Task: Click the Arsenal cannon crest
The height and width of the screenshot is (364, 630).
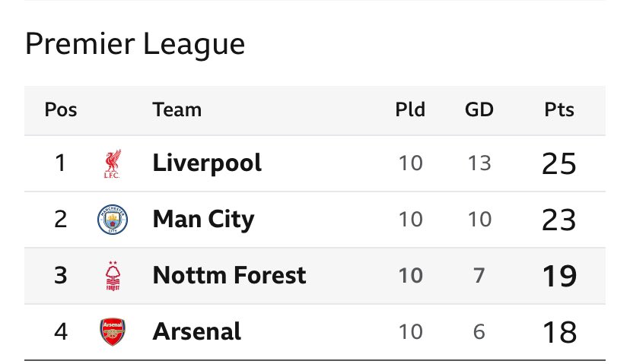Action: (x=113, y=332)
